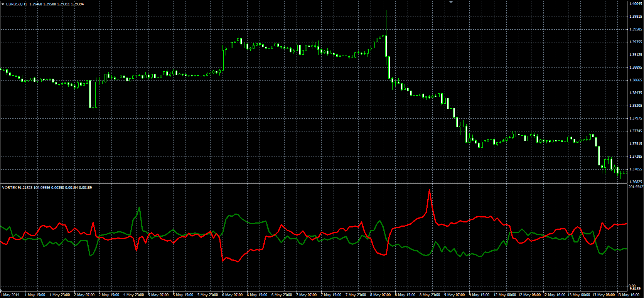Screen dimensions: 644x298
Task: Click the 1.39815 price scale label
Action: point(636,17)
